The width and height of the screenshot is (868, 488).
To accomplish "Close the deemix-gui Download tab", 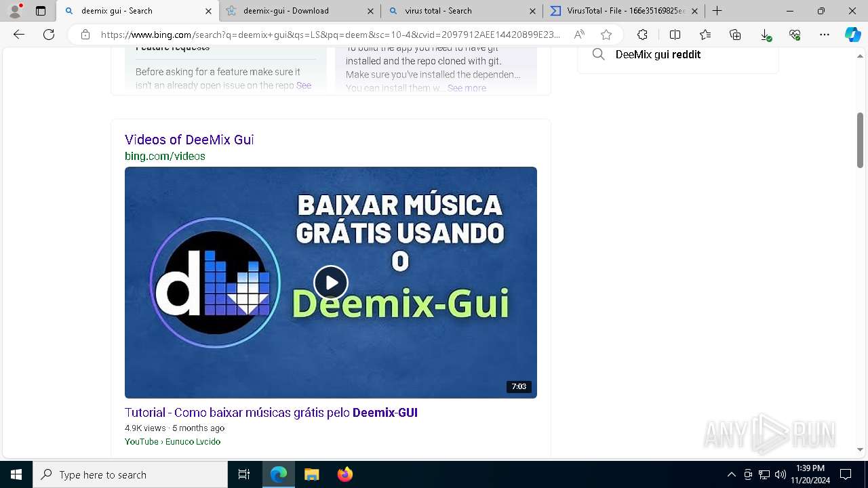I will tap(370, 11).
